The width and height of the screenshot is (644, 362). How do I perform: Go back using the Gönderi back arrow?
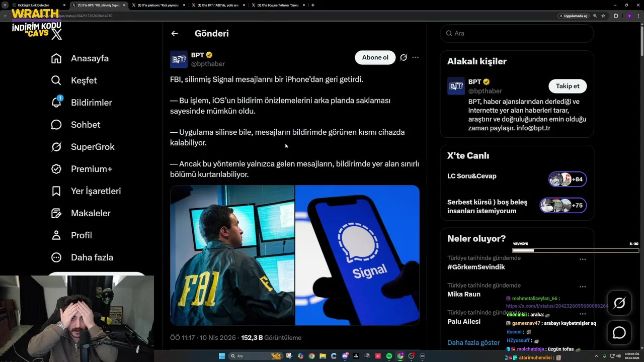click(x=175, y=34)
